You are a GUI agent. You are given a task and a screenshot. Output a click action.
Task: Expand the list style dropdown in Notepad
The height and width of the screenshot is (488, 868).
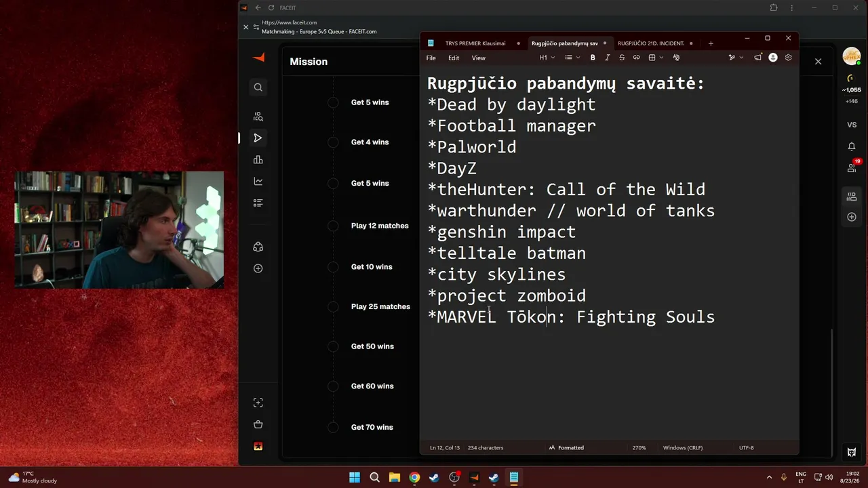click(x=572, y=58)
